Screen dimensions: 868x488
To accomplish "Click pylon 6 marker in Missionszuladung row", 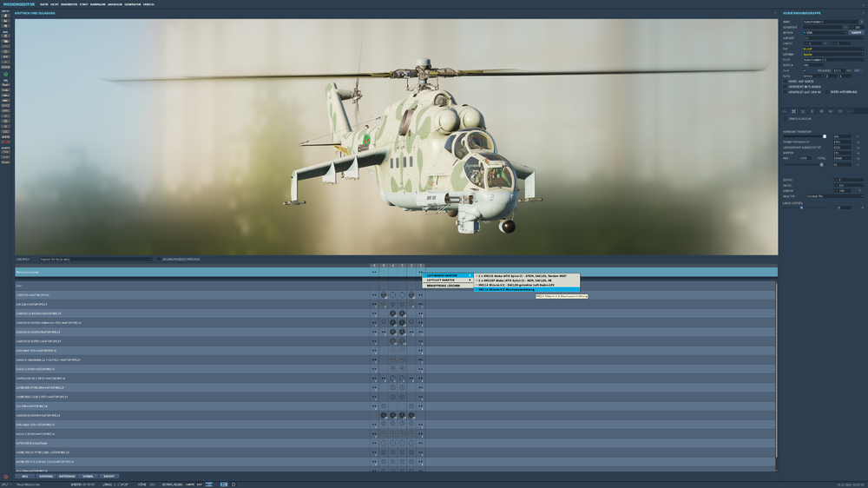I will [374, 272].
